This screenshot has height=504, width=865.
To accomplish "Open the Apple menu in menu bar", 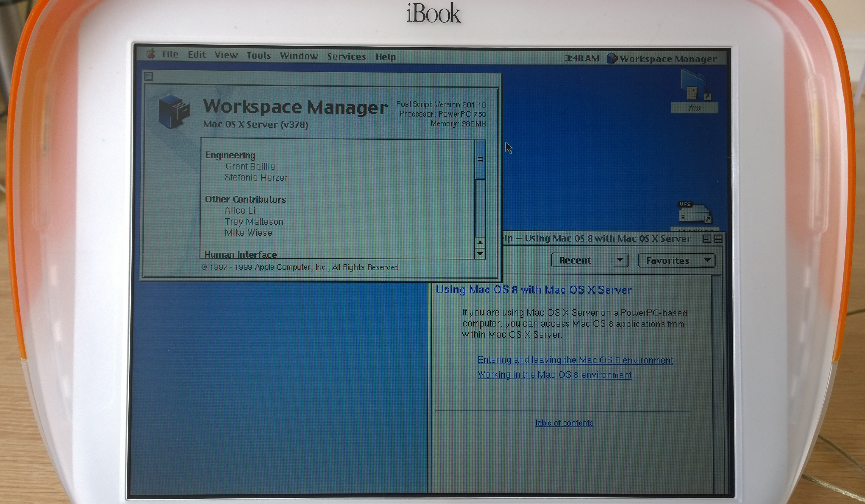I will click(x=151, y=54).
